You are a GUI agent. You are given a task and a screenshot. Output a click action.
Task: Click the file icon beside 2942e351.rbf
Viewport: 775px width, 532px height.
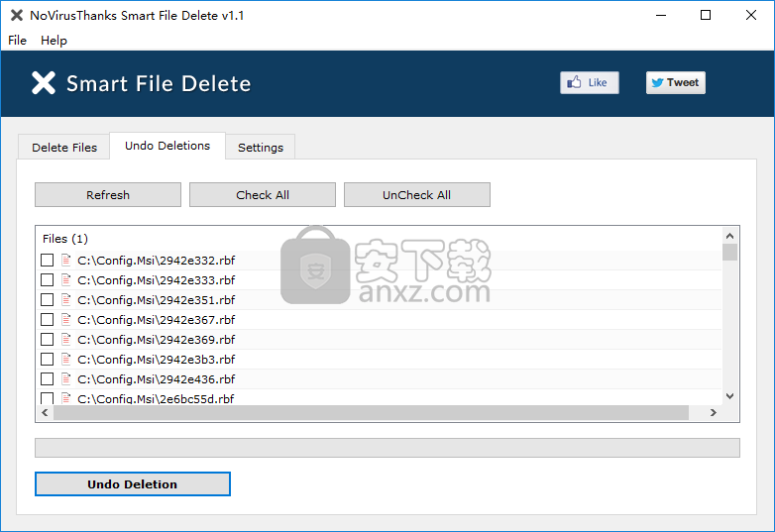coord(65,299)
